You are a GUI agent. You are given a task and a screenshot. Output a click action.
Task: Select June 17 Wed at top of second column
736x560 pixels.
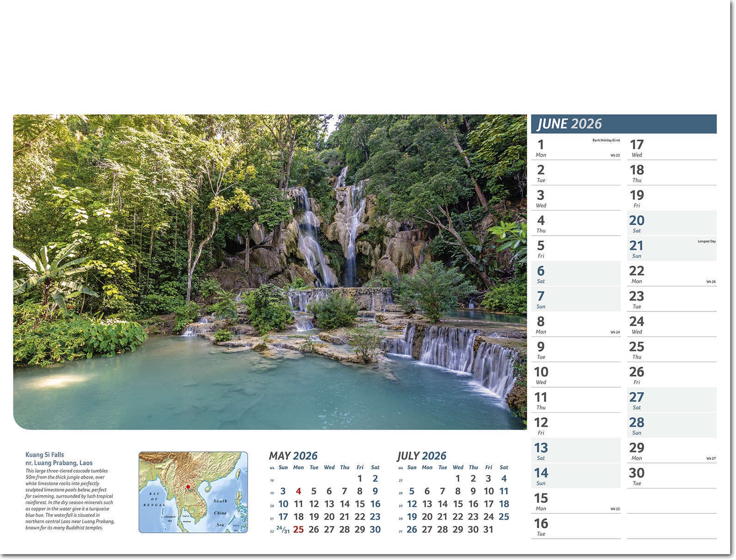[x=671, y=148]
